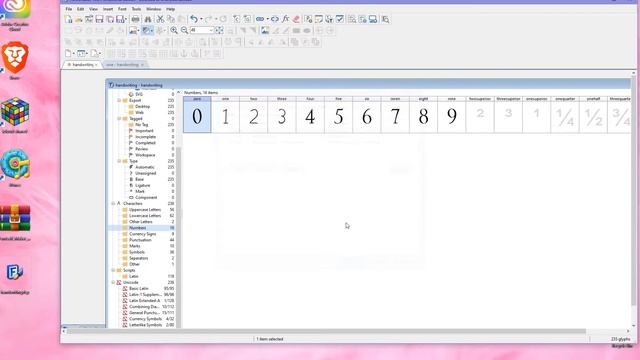This screenshot has width=640, height=360.
Task: Collapse the Unicode tree node
Action: [x=113, y=282]
